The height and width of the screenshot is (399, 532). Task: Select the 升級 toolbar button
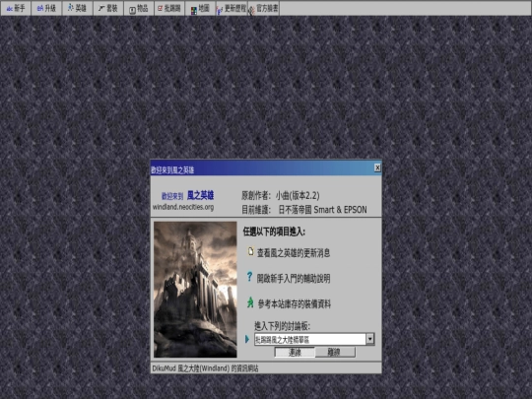(46, 9)
